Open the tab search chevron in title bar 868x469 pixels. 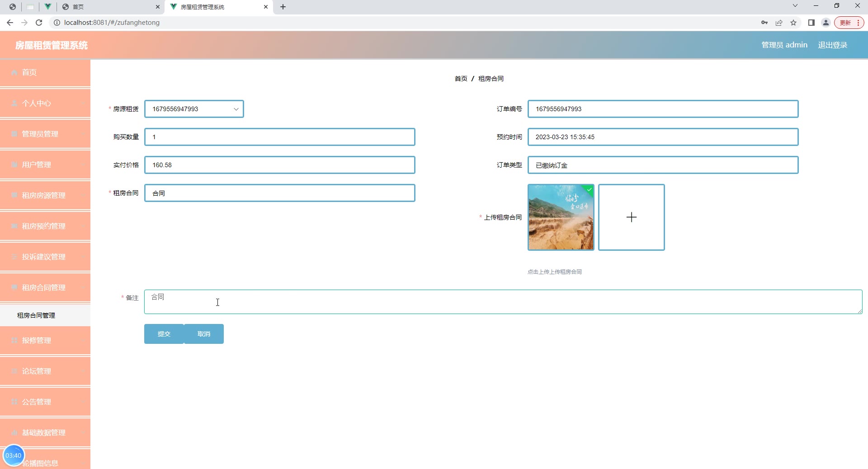(795, 6)
